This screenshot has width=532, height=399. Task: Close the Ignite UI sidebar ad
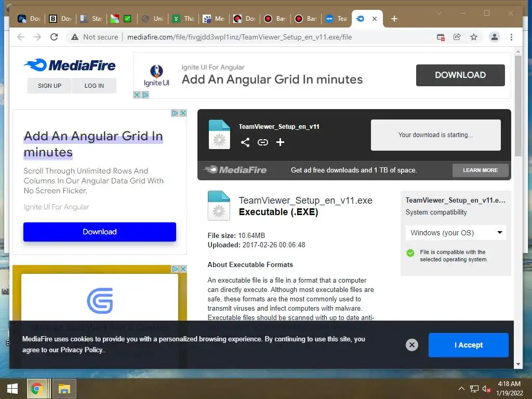[x=183, y=113]
